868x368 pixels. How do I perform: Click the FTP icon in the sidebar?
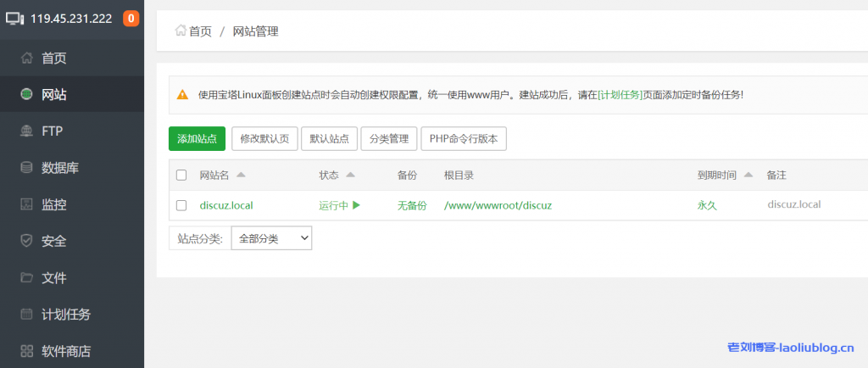27,131
